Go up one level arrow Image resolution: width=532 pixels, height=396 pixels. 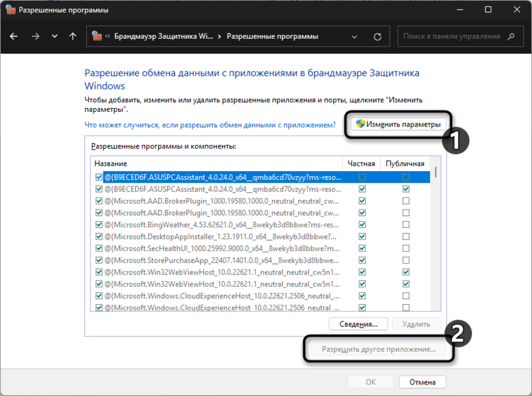click(x=73, y=36)
